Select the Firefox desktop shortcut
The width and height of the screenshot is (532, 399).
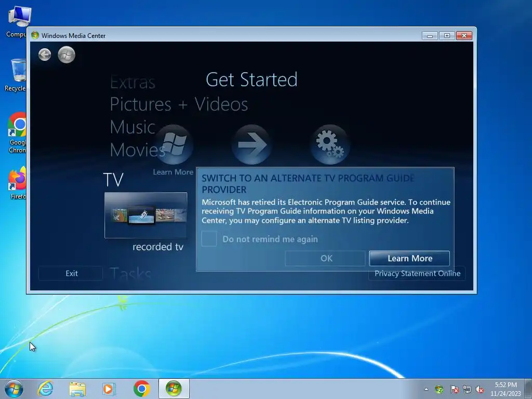click(x=18, y=183)
